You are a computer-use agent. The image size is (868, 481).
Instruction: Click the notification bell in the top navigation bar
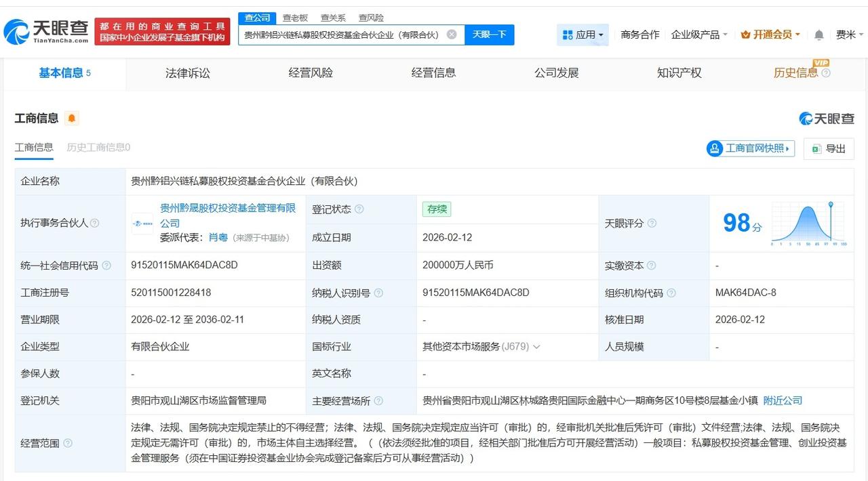click(x=818, y=34)
